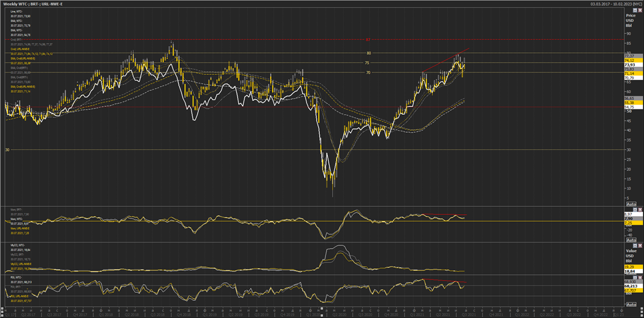The width and height of the screenshot is (644, 318).
Task: Click legend value 30.07.2021; 73,93
Action: click(20, 17)
